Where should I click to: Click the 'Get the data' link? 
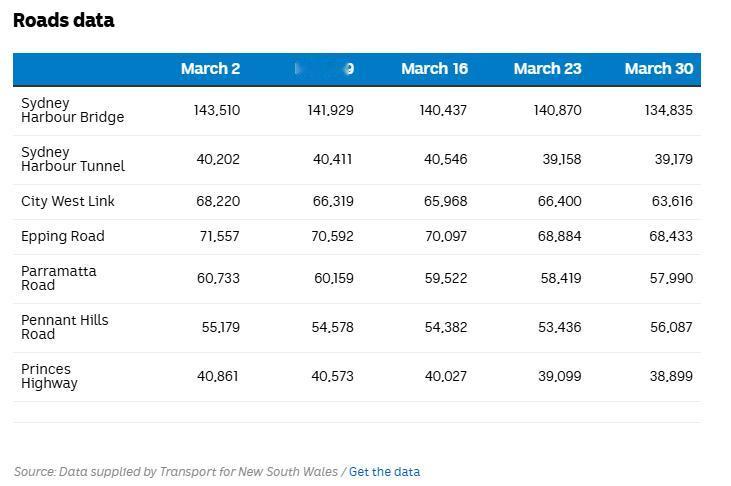384,472
